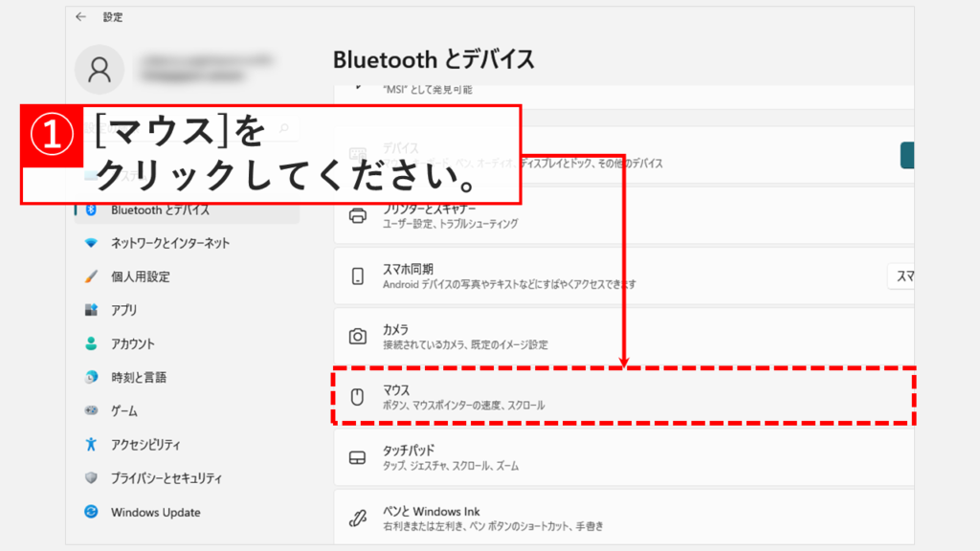Click the apps grid icon

click(91, 310)
